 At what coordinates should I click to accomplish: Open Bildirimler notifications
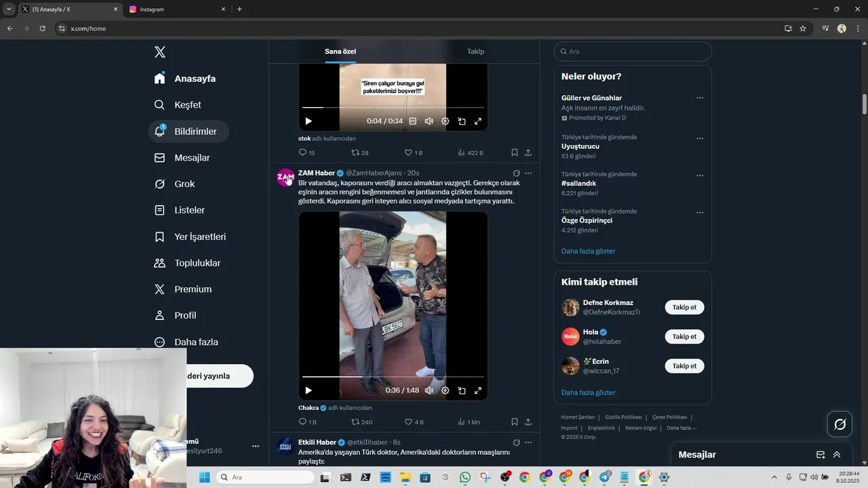pyautogui.click(x=189, y=131)
